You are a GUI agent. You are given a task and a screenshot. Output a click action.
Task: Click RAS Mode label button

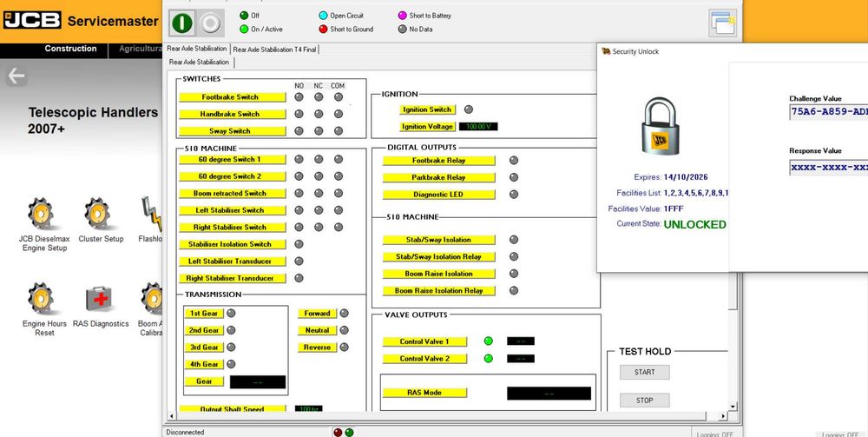click(424, 393)
